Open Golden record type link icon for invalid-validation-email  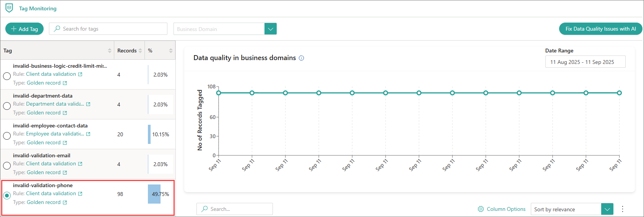click(65, 173)
